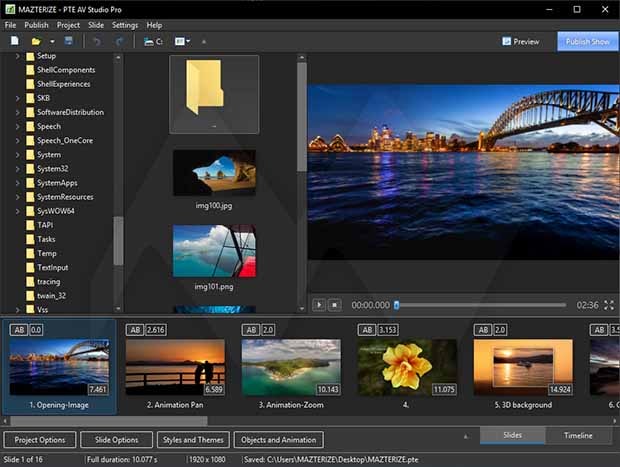620x467 pixels.
Task: Open the Help menu
Action: [x=154, y=25]
